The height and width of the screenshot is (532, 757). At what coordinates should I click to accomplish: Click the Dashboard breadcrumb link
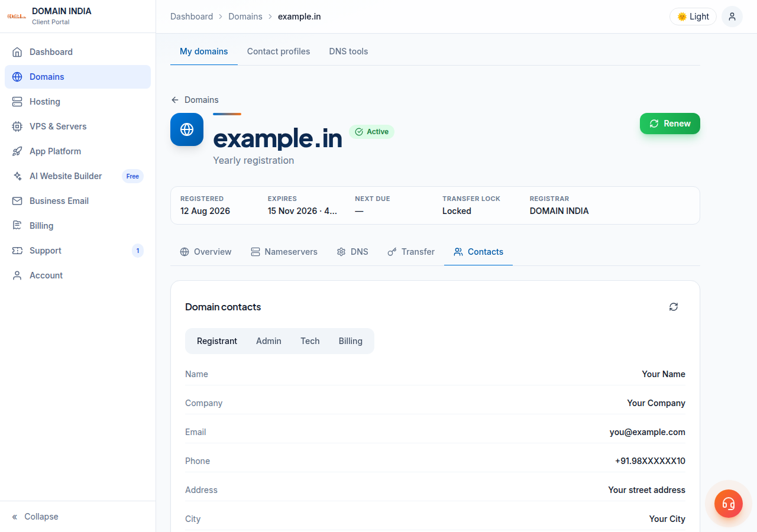click(192, 17)
